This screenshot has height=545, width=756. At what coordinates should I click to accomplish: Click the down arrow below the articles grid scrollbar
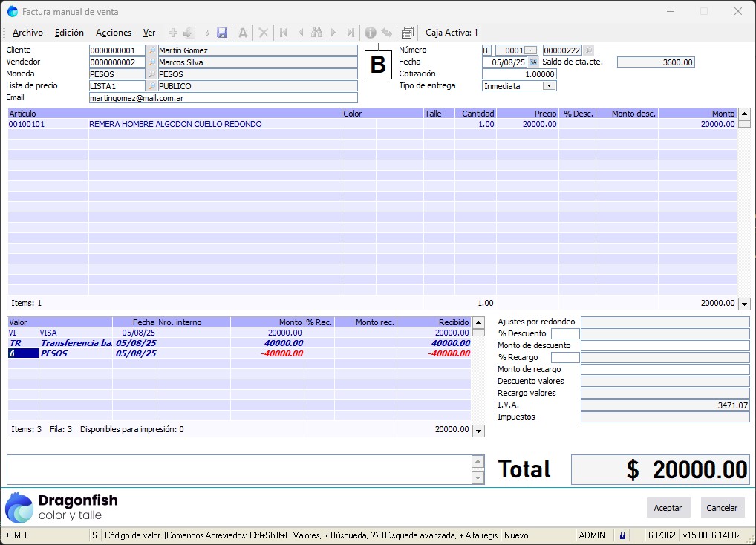(744, 304)
